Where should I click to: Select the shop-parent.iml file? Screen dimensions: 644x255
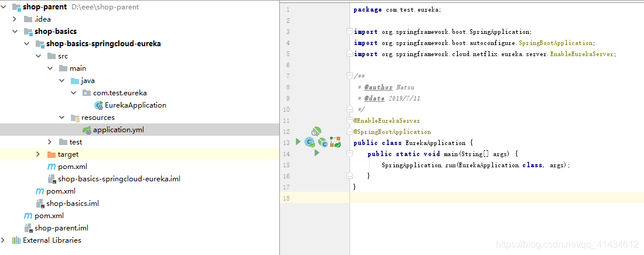pyautogui.click(x=61, y=228)
